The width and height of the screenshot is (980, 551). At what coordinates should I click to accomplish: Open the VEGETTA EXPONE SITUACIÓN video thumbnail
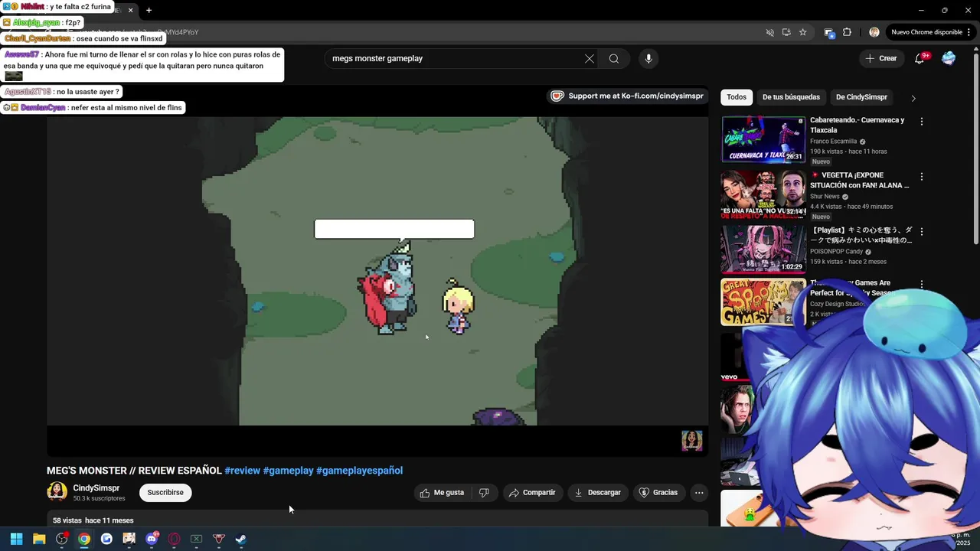click(x=763, y=194)
